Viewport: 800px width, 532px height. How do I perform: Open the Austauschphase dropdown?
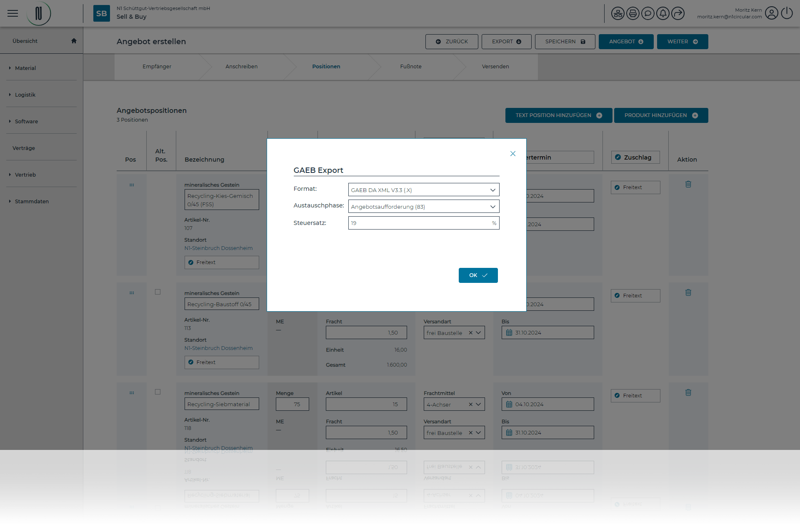coord(423,207)
